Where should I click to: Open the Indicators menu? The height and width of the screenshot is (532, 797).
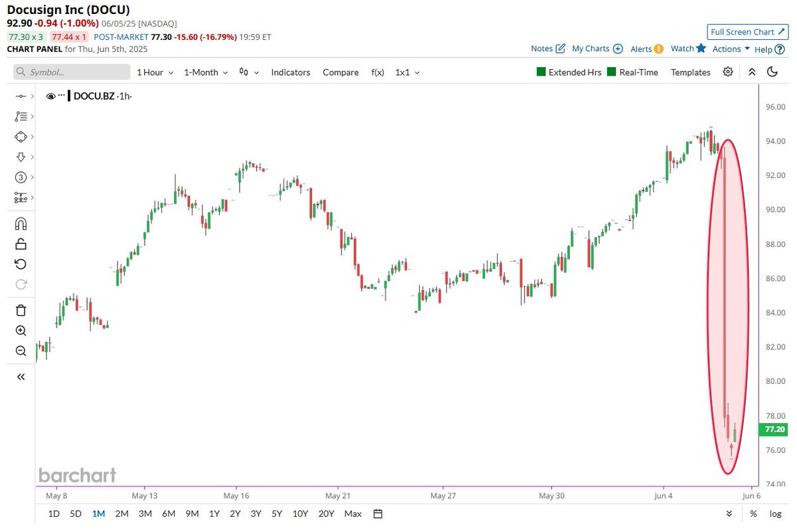pos(290,72)
